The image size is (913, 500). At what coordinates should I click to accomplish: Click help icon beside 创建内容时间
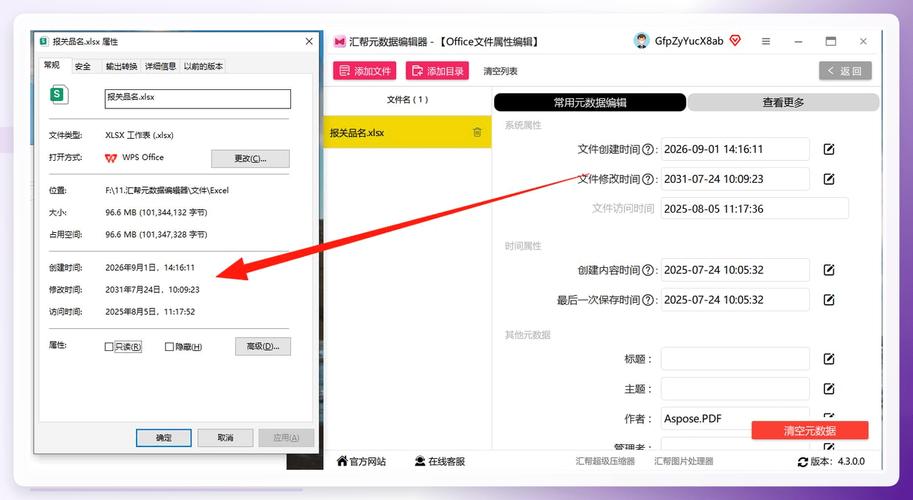point(647,270)
